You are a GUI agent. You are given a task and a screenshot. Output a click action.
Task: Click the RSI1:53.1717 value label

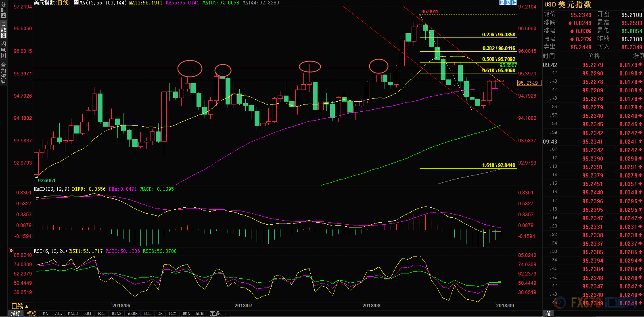86,251
